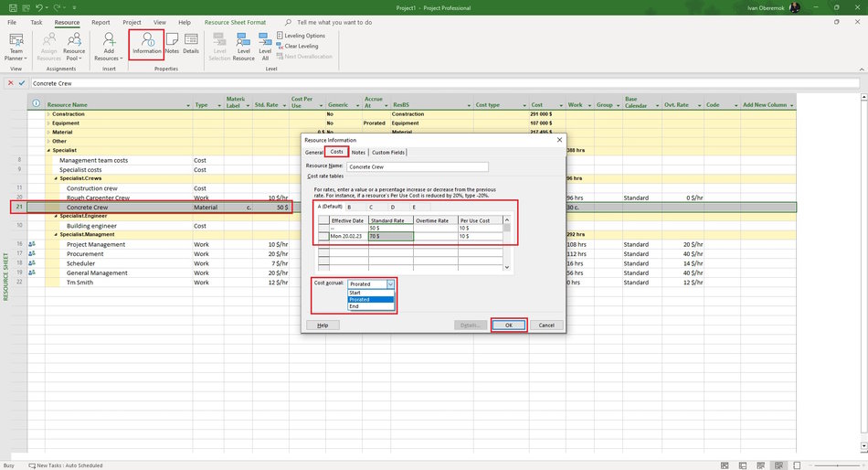This screenshot has width=868, height=470.
Task: Select Prorated in the Cost accrual list
Action: [371, 299]
